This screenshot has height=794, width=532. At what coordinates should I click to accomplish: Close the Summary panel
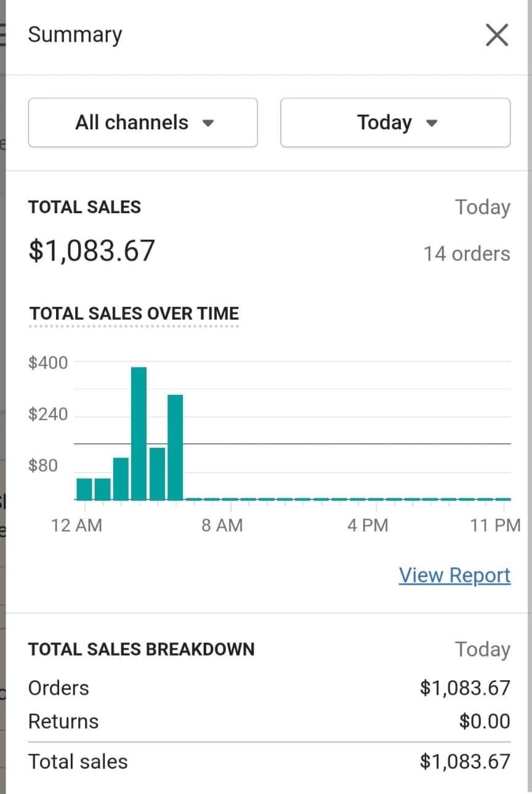click(496, 36)
